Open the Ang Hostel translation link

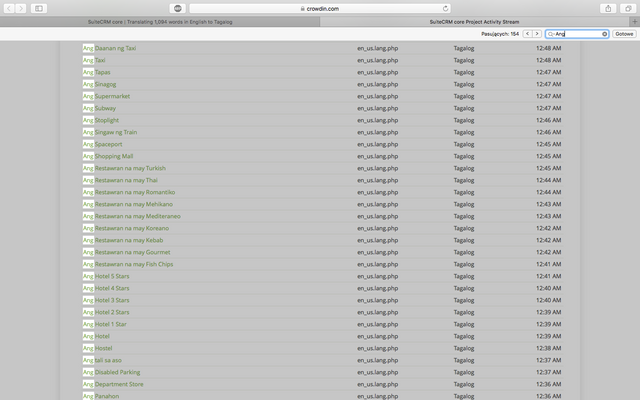point(98,348)
